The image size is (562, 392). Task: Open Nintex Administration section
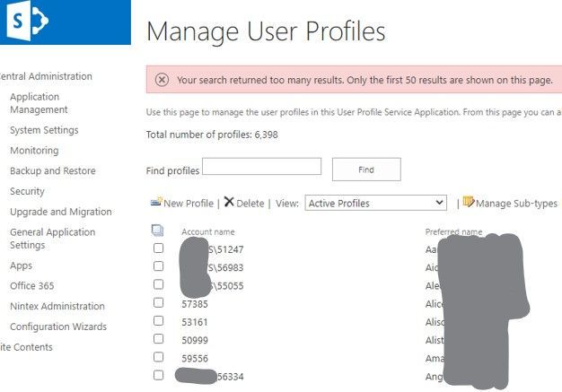[x=57, y=306]
